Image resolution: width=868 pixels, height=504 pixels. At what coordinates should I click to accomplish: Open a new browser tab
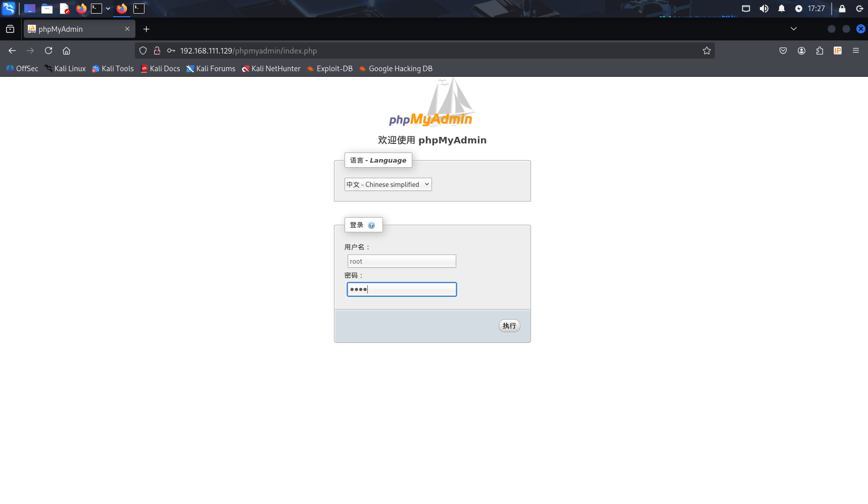pos(146,29)
